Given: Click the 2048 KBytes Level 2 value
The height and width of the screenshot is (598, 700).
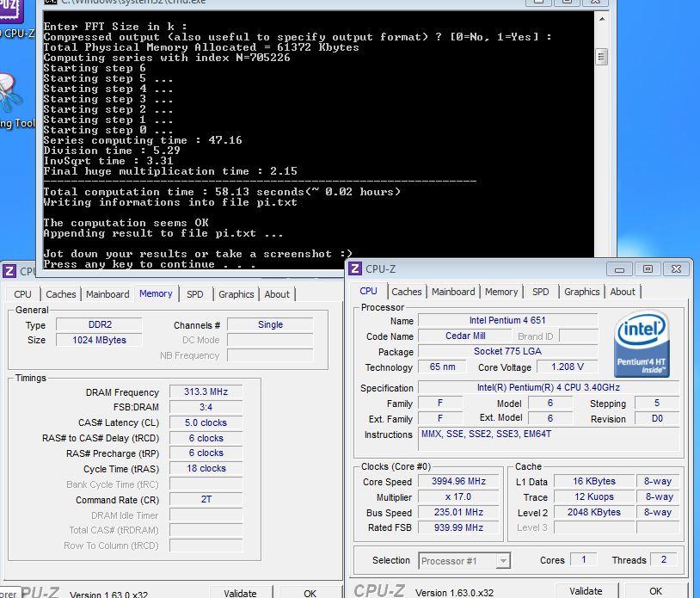Looking at the screenshot, I should pos(593,512).
